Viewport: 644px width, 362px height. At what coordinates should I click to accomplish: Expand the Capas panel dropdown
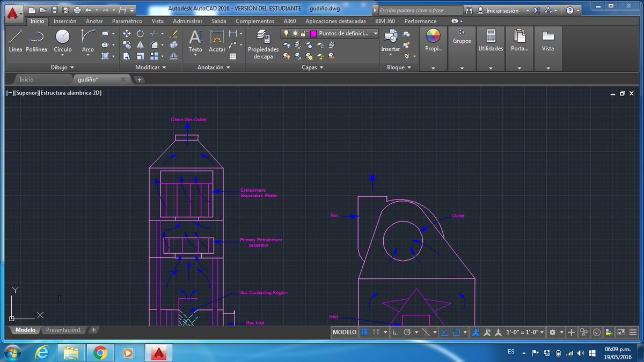(312, 68)
